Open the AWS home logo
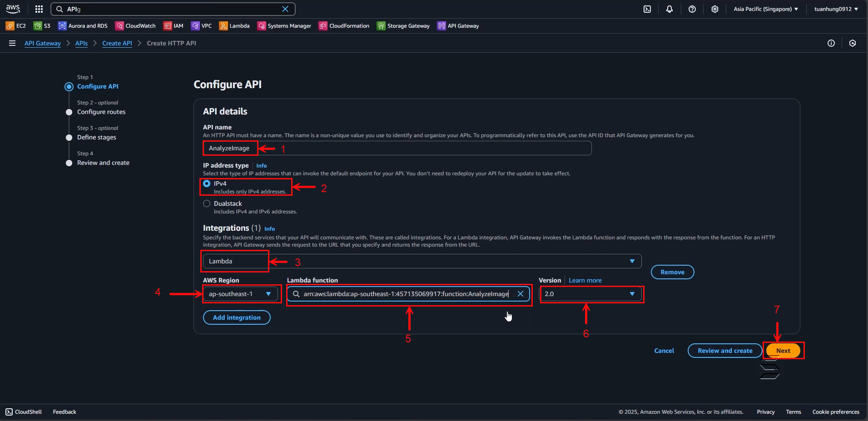 [x=13, y=9]
